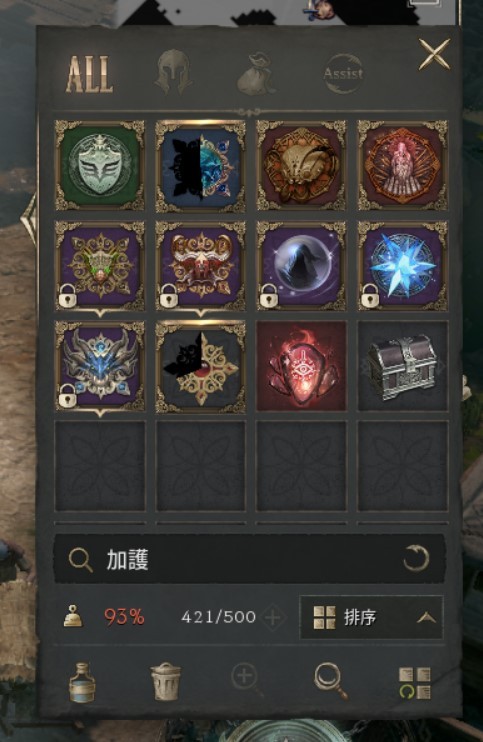Click the trash can delete icon
483x742 pixels.
click(x=165, y=681)
